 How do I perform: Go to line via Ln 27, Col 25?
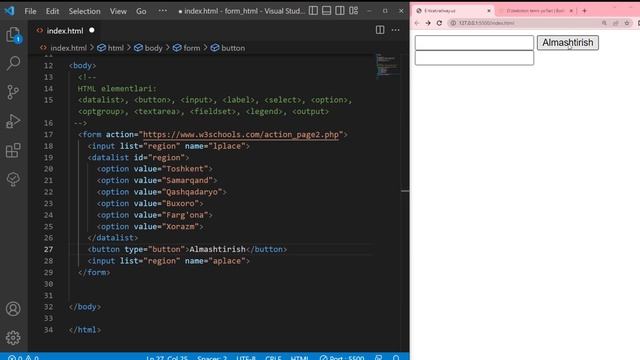(167, 357)
